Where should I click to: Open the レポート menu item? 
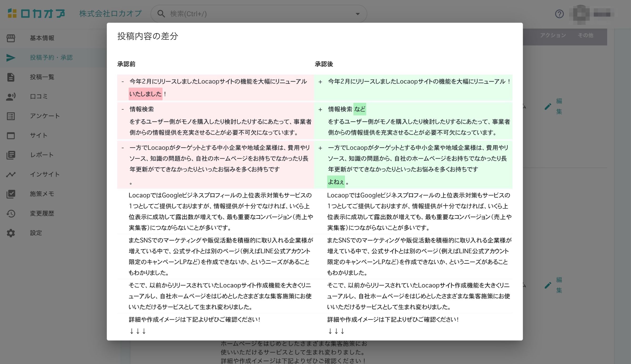[x=42, y=155]
